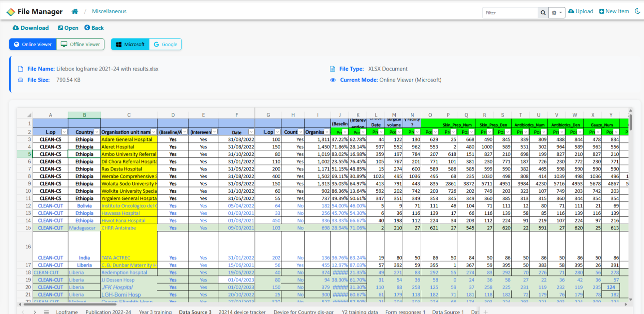
Task: Open the Count column filter dropdown
Action: click(301, 132)
